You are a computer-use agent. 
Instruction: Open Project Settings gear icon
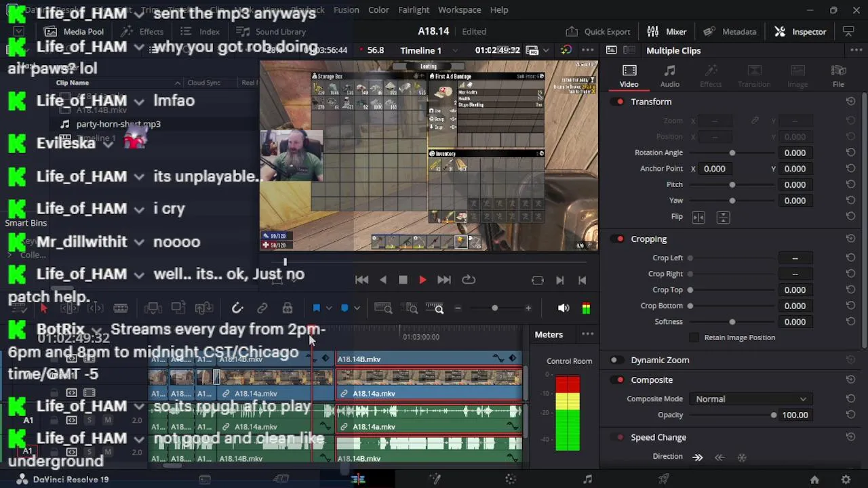pos(844,480)
